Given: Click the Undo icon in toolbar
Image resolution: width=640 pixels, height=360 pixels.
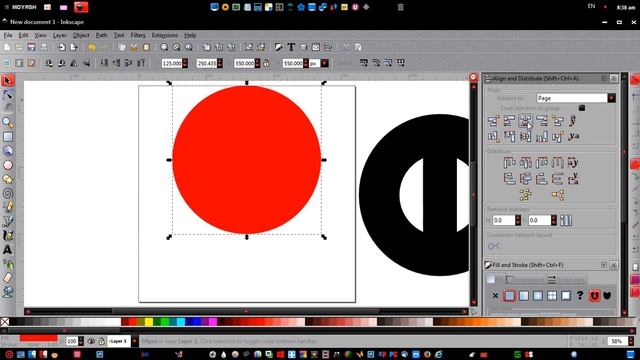Looking at the screenshot, I should 92,47.
